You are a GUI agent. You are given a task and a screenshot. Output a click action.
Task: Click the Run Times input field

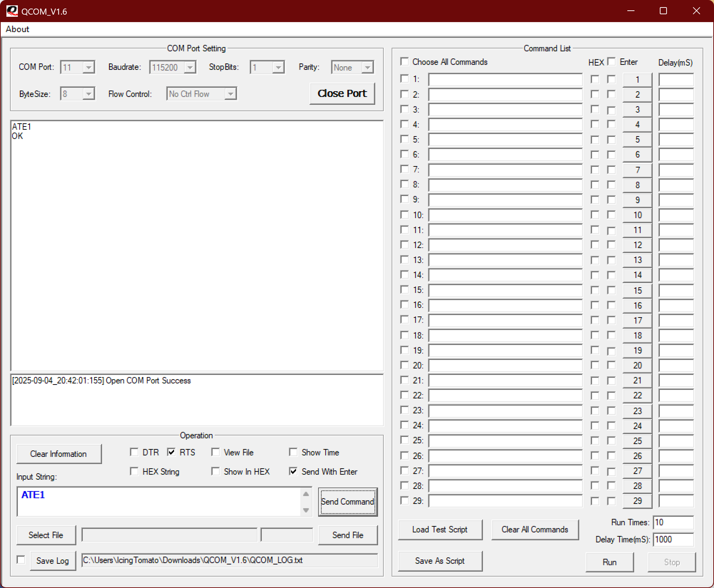coord(673,522)
